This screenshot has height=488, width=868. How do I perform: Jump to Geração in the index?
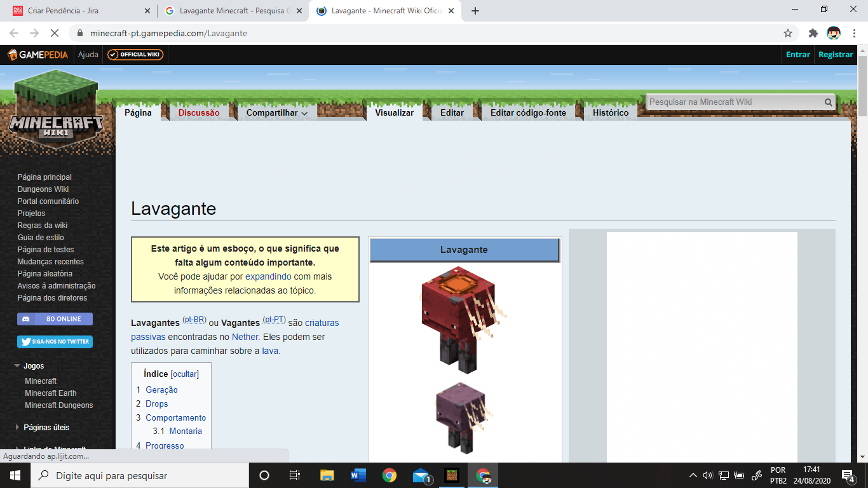point(161,390)
